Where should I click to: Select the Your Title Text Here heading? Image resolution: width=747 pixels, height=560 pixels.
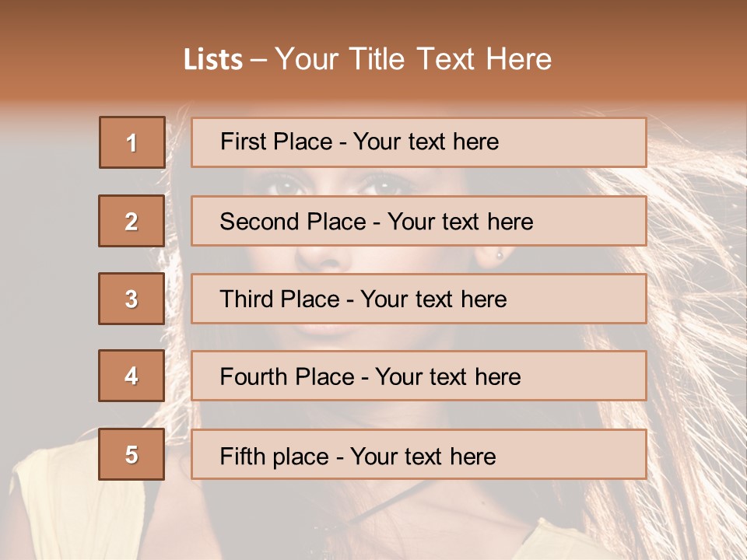(x=413, y=60)
